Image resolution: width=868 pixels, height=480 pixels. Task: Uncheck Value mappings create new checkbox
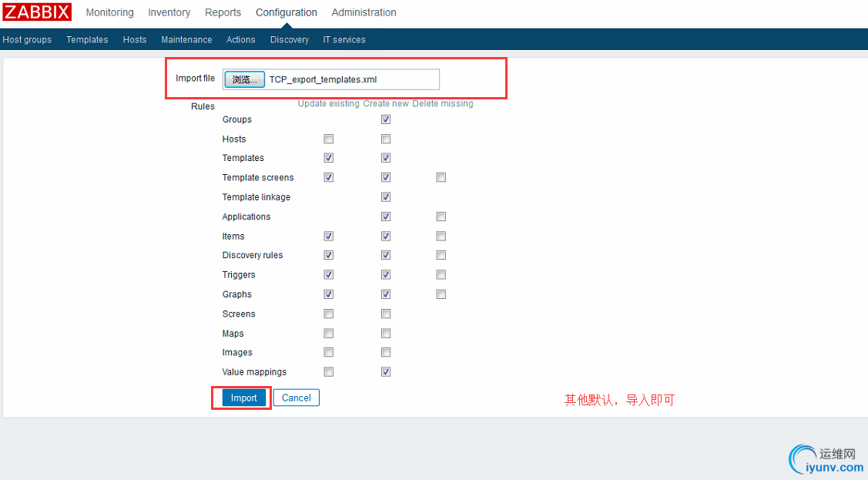tap(386, 372)
